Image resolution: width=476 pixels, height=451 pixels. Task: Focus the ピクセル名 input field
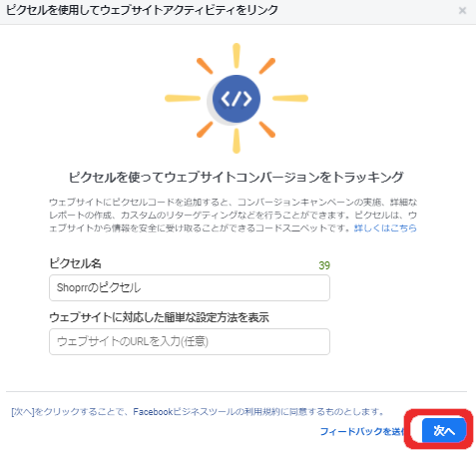pyautogui.click(x=190, y=287)
